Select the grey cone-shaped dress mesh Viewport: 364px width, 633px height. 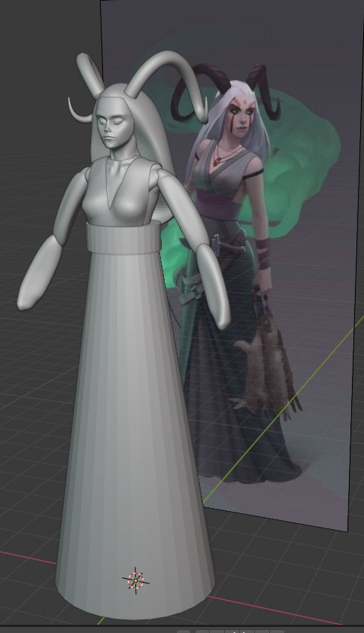coord(135,436)
